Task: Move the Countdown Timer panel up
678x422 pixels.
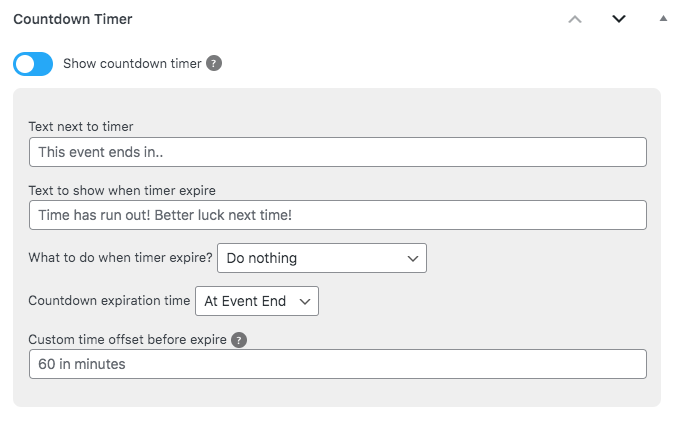Action: point(575,19)
